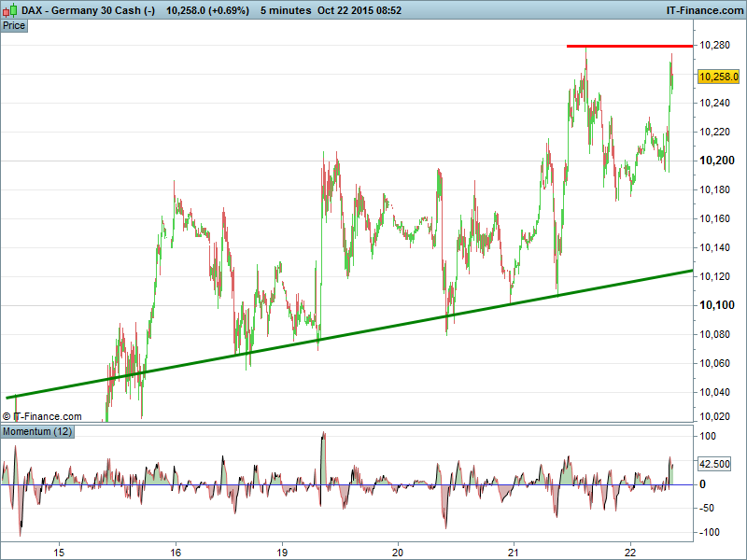Click the 10,100 level on price axis

tap(715, 305)
